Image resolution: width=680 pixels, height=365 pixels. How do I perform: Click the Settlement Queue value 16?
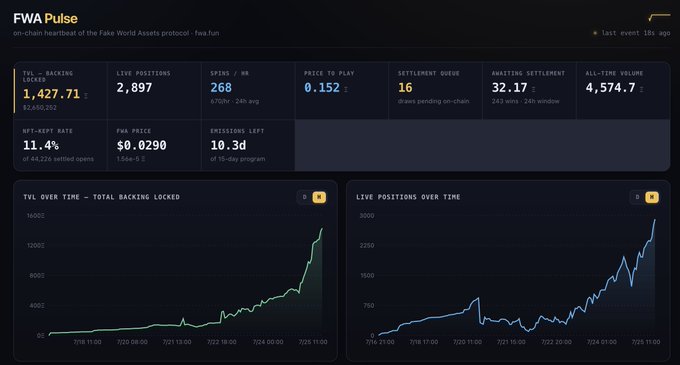[405, 88]
